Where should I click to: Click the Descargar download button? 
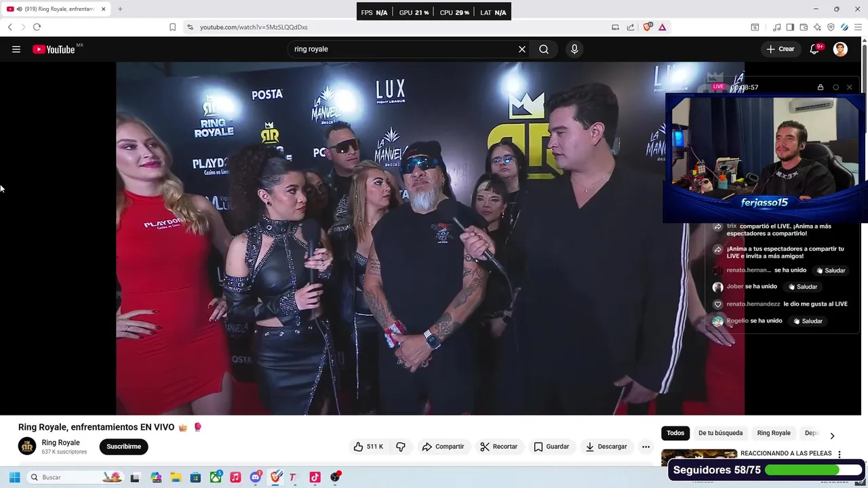coord(606,447)
